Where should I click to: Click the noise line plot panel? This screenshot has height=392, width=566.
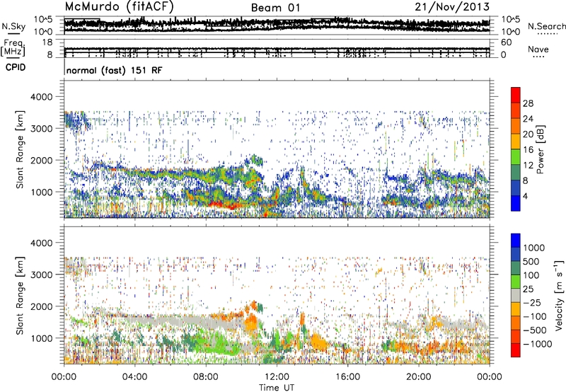[x=277, y=25]
